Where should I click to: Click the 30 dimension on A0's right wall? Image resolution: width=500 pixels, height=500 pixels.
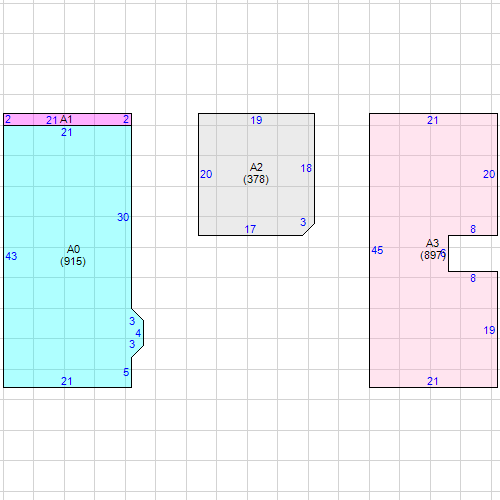(123, 217)
